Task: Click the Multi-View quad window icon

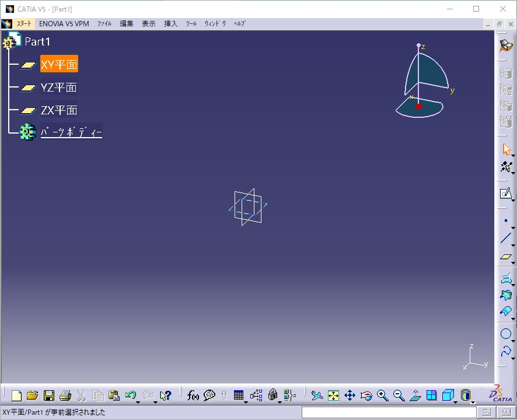Action: (431, 395)
